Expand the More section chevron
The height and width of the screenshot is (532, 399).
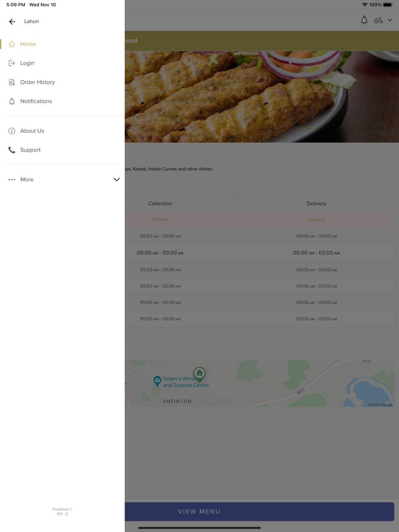(117, 179)
